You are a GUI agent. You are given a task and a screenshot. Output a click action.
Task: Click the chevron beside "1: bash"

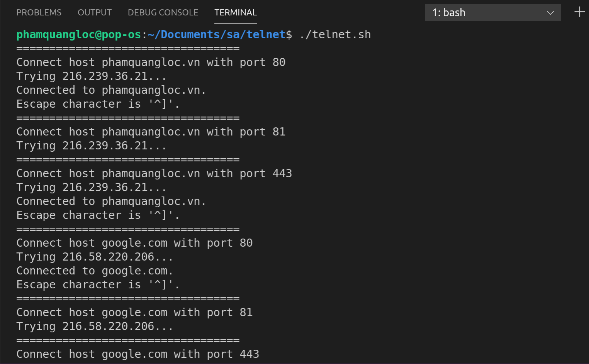click(x=550, y=12)
